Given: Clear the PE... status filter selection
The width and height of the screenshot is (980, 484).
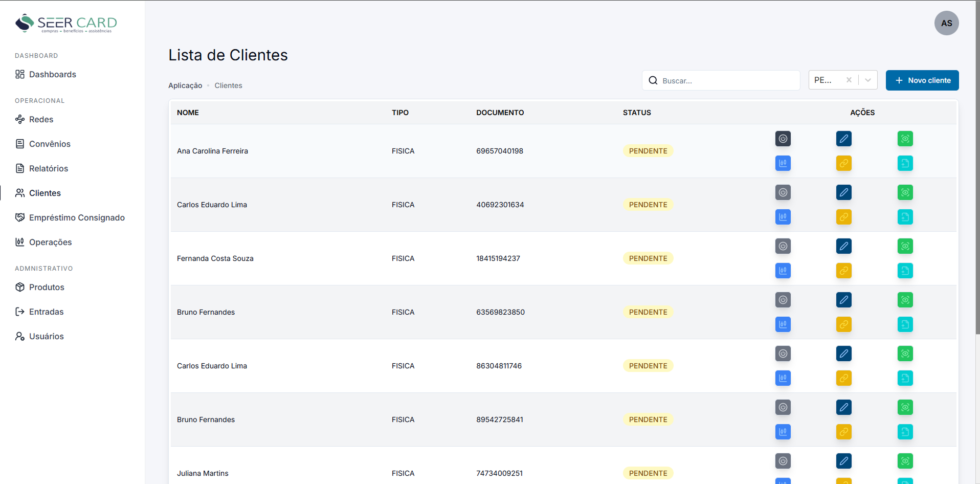Looking at the screenshot, I should click(849, 80).
